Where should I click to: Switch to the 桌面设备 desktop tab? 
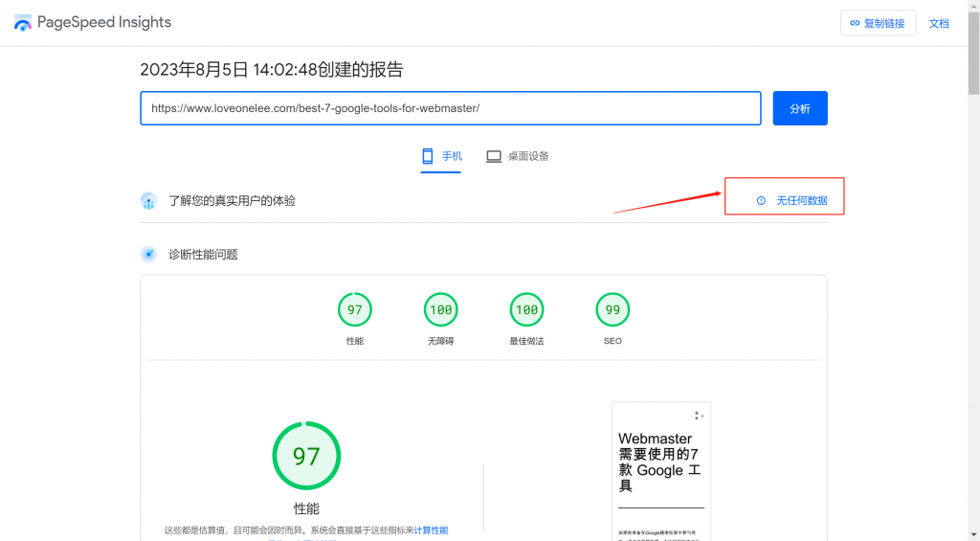click(518, 157)
